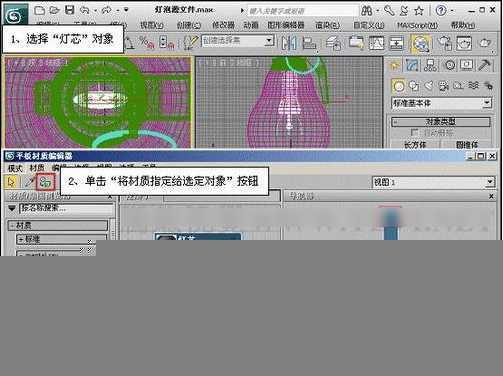Open the MAXScript(M) menu
The width and height of the screenshot is (503, 376).
click(417, 25)
